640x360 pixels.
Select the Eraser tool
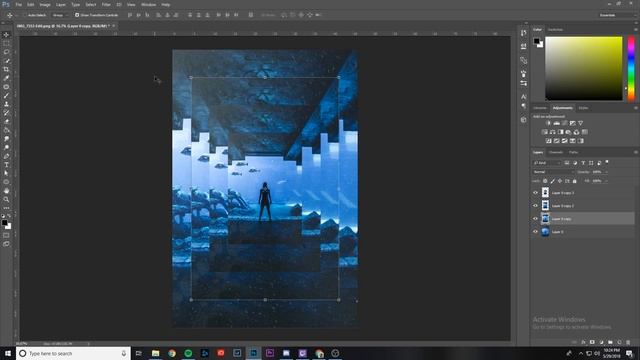tap(6, 122)
